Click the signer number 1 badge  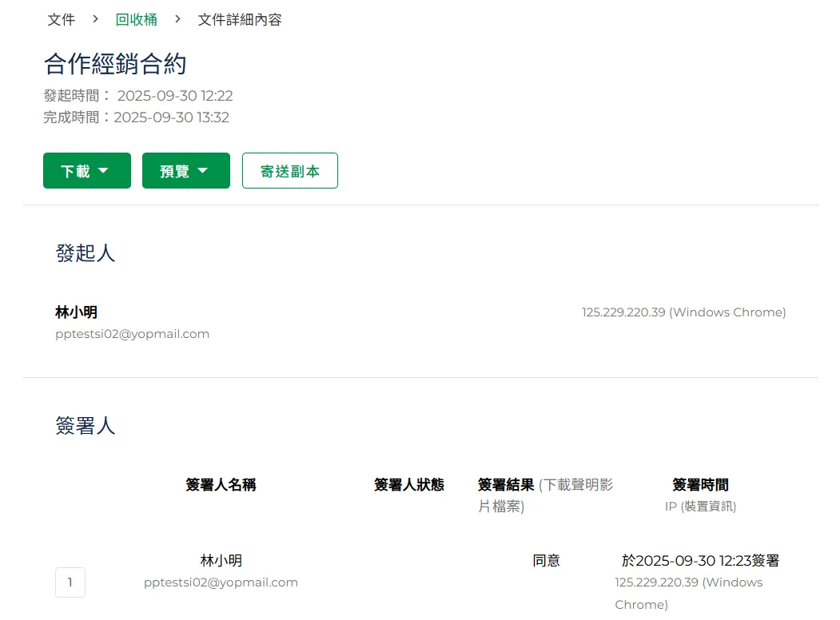(x=70, y=582)
